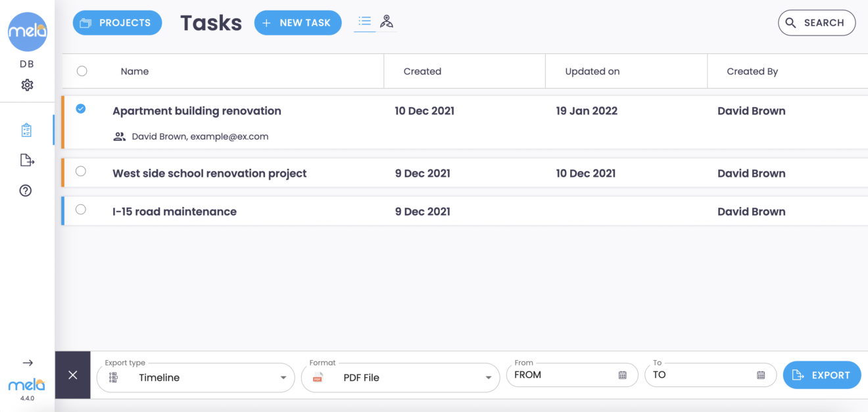Expand the sidebar with the arrow icon
This screenshot has height=412, width=868.
click(27, 362)
